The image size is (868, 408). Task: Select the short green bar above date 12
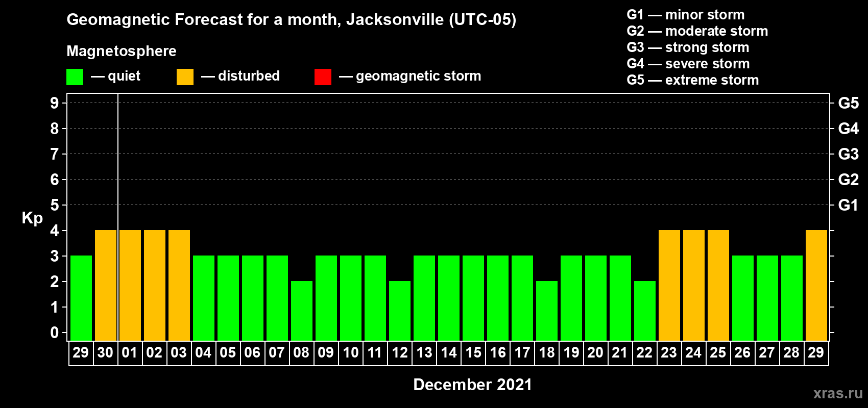(x=400, y=311)
